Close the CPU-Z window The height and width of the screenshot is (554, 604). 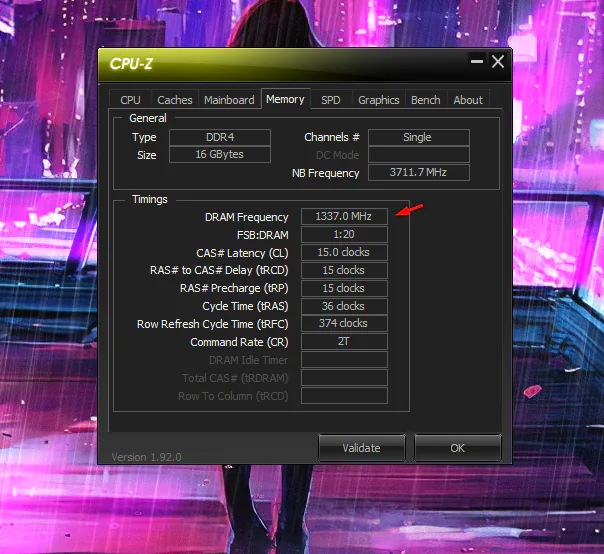[498, 61]
